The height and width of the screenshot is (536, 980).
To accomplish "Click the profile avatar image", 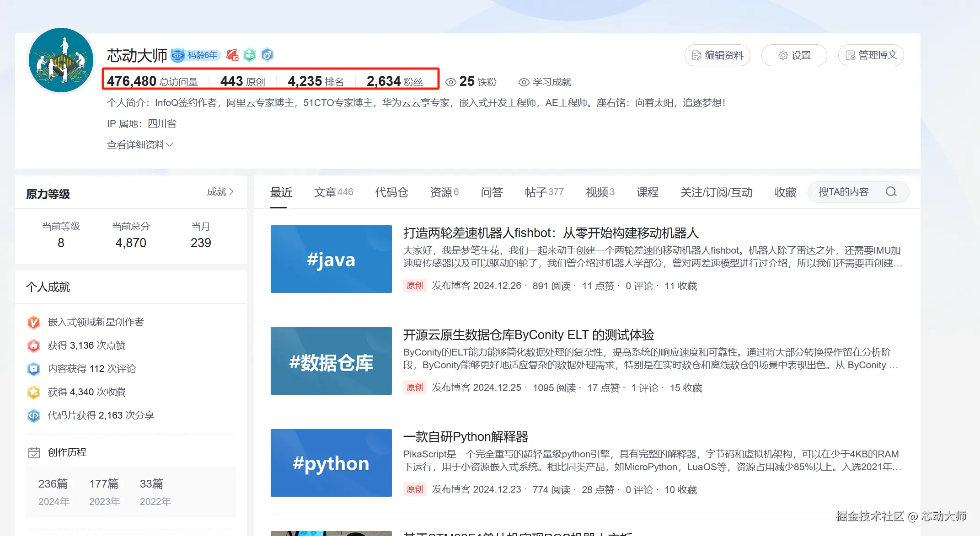I will (61, 60).
